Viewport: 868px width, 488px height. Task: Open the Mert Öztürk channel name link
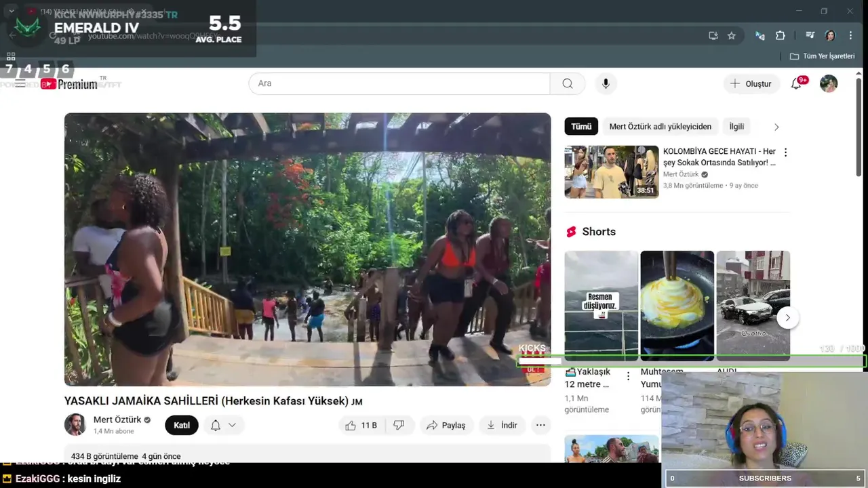(x=117, y=420)
